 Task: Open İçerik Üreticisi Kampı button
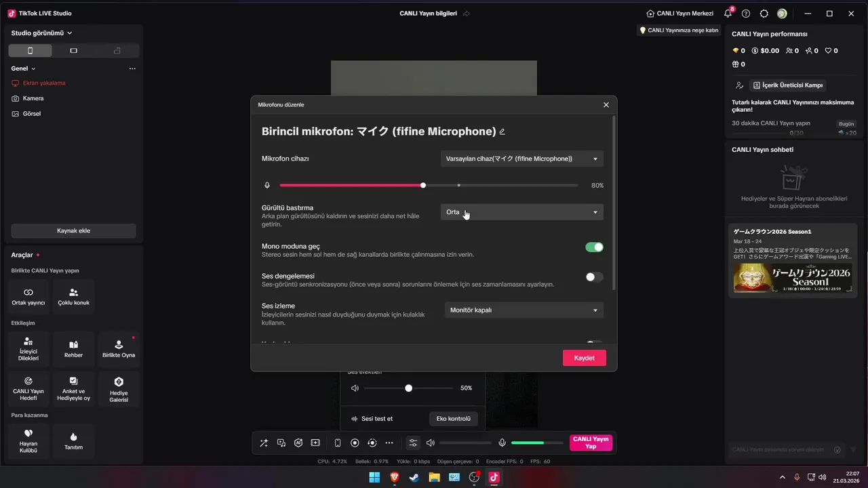787,85
